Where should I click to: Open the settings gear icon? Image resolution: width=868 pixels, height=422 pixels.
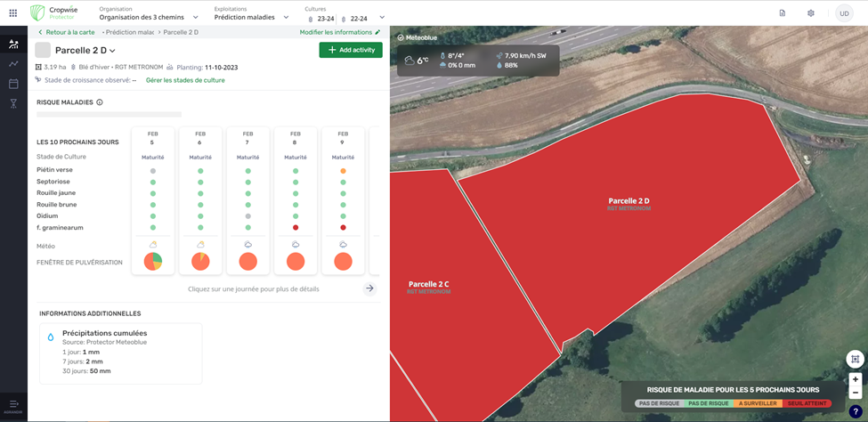(x=810, y=13)
